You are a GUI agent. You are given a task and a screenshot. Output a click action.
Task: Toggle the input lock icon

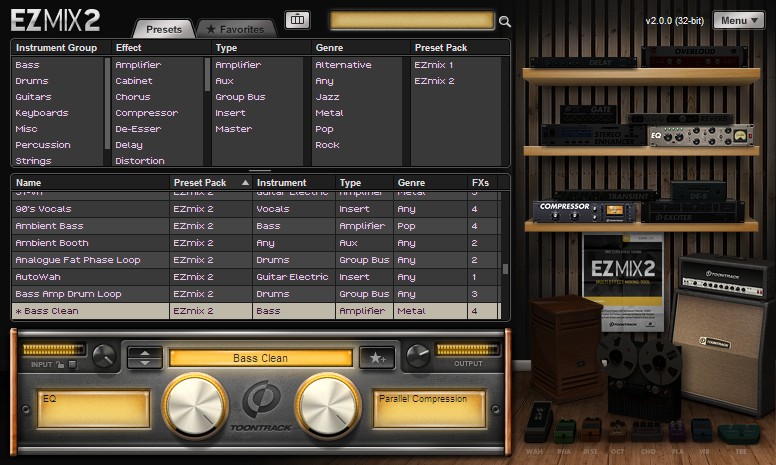click(60, 365)
